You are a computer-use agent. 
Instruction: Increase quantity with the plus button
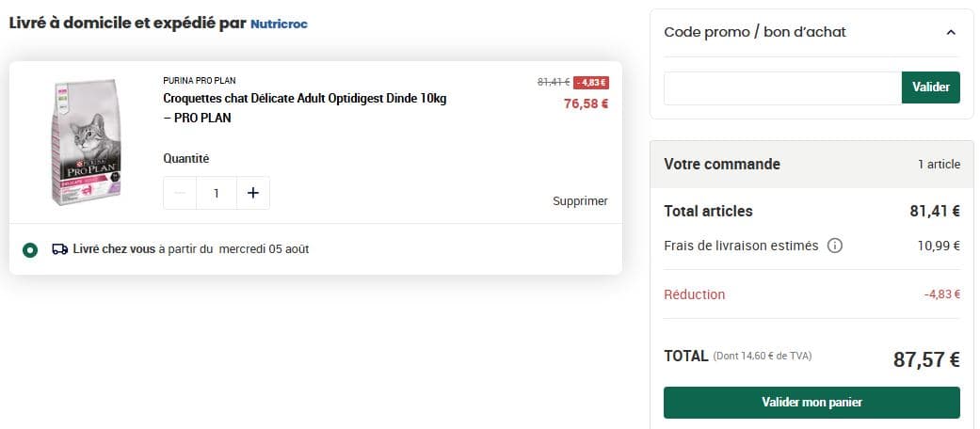[x=253, y=193]
